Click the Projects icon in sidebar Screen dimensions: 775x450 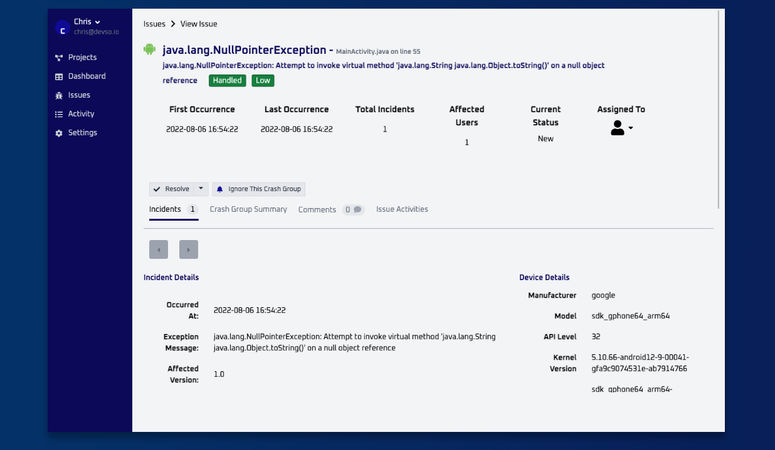point(59,58)
